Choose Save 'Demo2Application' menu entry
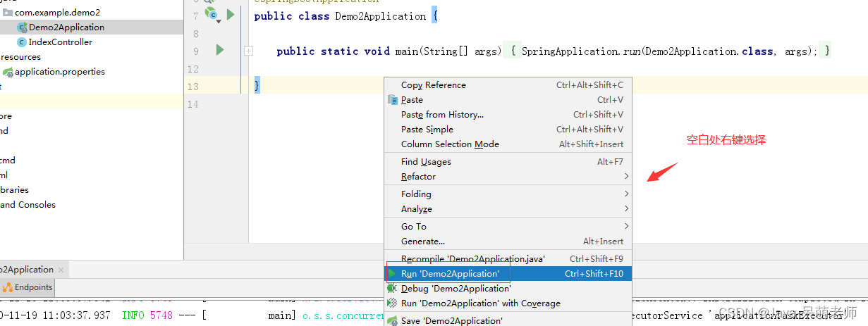 click(x=508, y=320)
